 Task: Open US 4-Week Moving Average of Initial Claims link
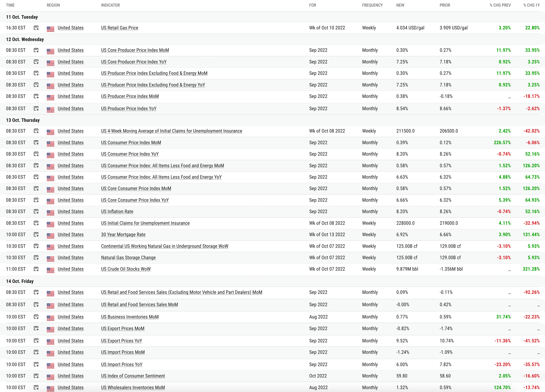(x=172, y=131)
